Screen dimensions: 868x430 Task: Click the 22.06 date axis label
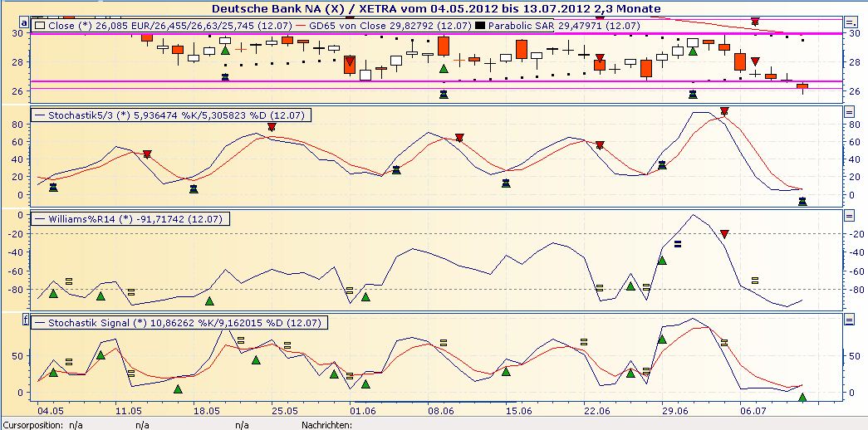click(x=597, y=411)
